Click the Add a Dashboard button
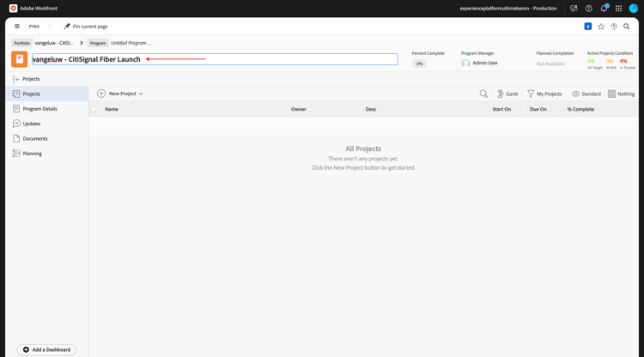 46,349
